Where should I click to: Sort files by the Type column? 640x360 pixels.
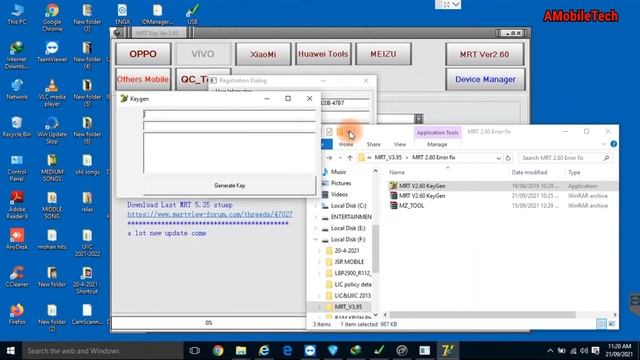[574, 172]
